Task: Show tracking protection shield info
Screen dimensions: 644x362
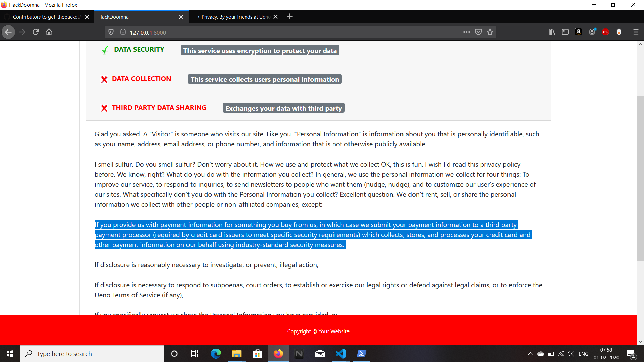Action: coord(111,32)
